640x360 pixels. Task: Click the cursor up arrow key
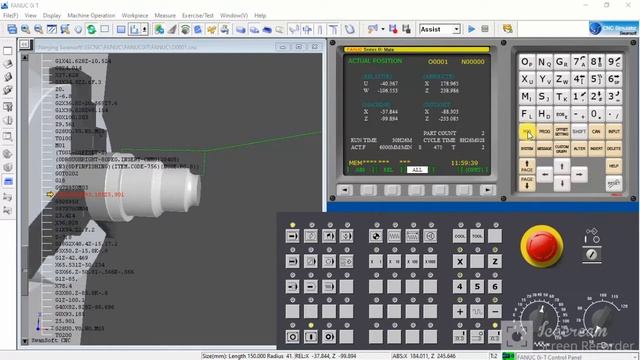point(562,166)
